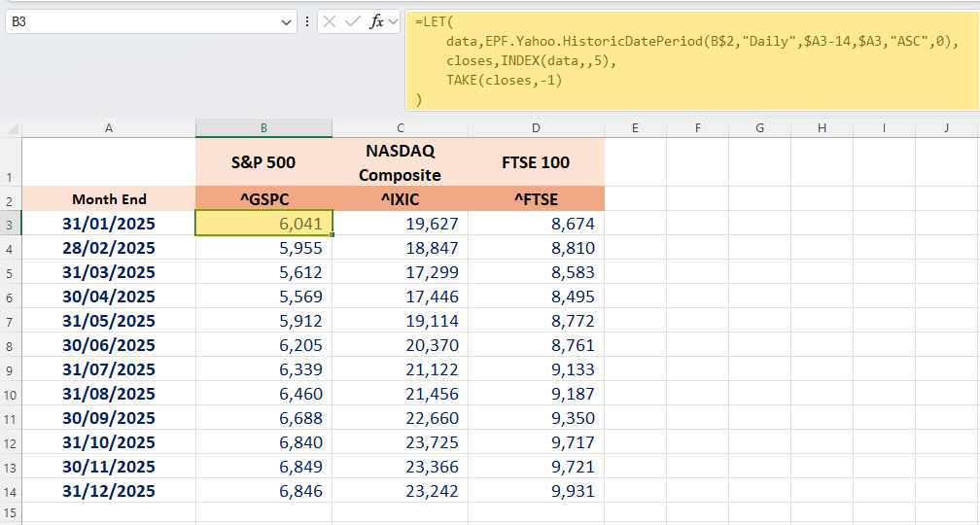Select S&P value 5,955
This screenshot has width=980, height=525.
(263, 248)
